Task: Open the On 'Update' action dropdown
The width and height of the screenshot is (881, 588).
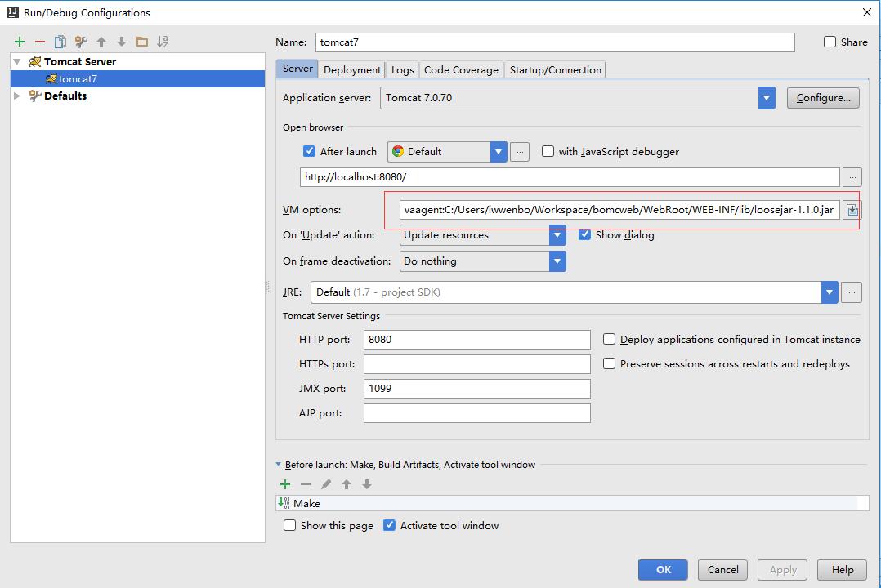Action: tap(557, 235)
